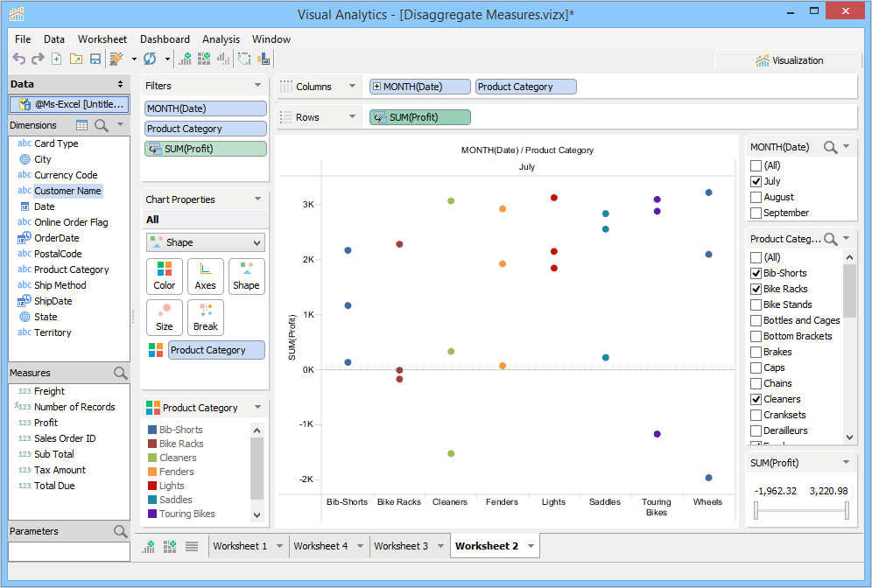The width and height of the screenshot is (872, 588).
Task: Click the connect-to-data plug icon
Action: tap(116, 59)
